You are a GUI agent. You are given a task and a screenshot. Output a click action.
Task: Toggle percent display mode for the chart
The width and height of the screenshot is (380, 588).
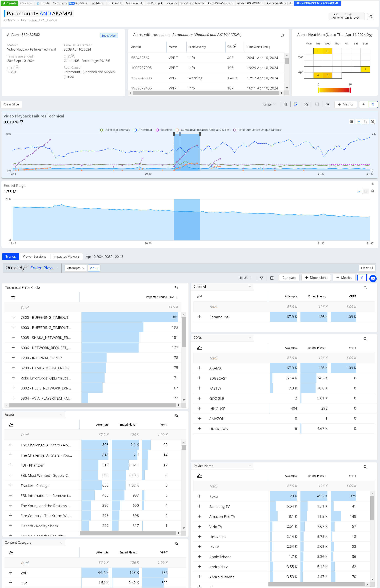click(x=373, y=104)
